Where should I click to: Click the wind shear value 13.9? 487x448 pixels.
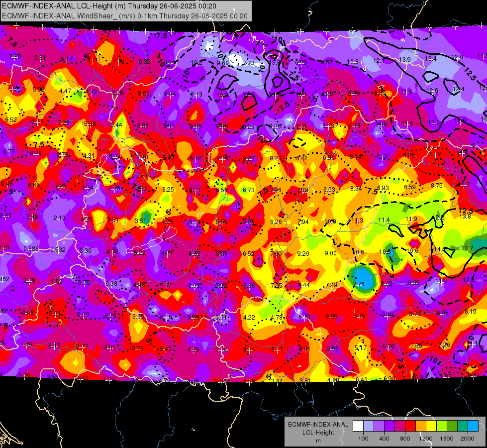(x=405, y=59)
